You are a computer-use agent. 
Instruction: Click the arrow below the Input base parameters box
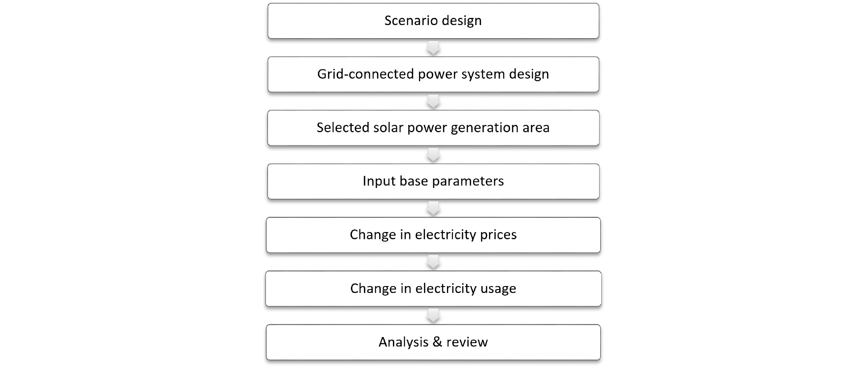(x=433, y=208)
